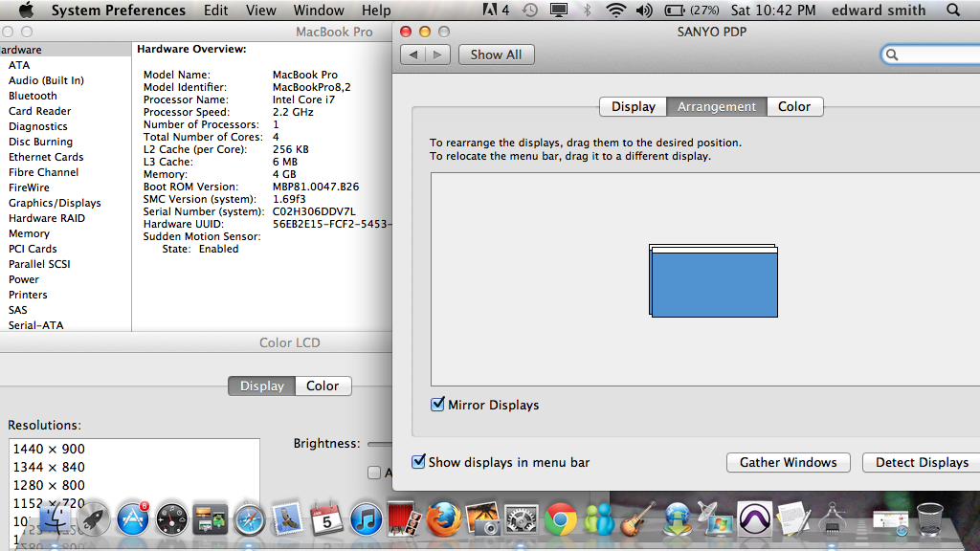Open System Information caliper icon in Dock
The height and width of the screenshot is (551, 980).
[x=832, y=518]
